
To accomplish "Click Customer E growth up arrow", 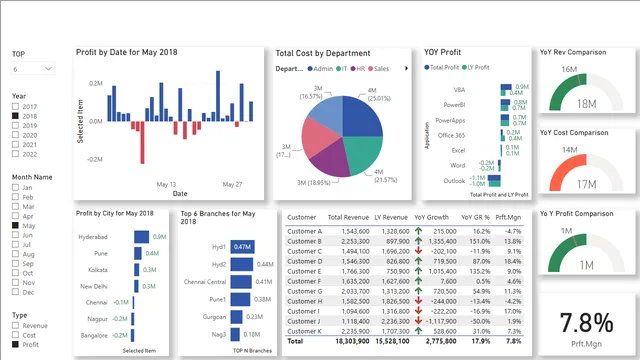I will 418,271.
